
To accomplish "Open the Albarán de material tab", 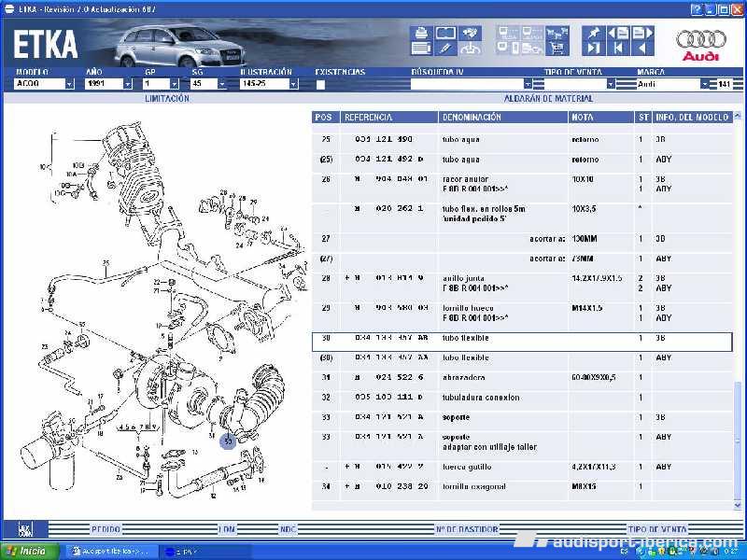I will [549, 99].
